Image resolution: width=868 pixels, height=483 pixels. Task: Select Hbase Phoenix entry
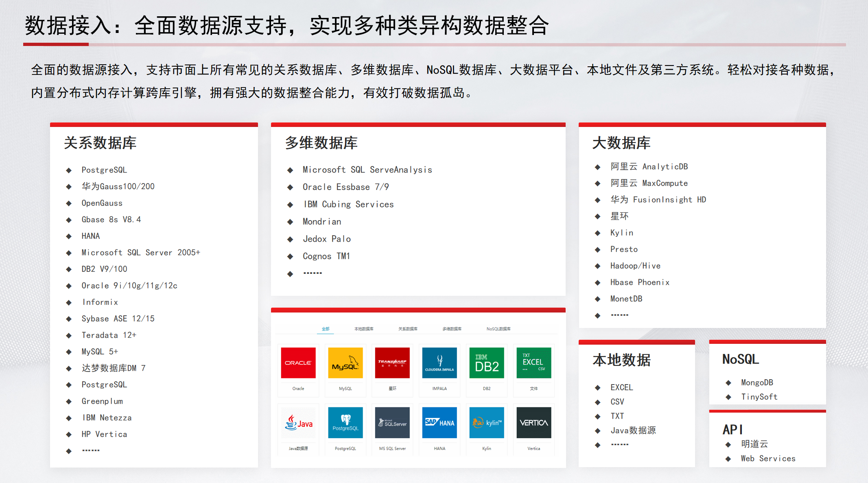[x=640, y=282]
